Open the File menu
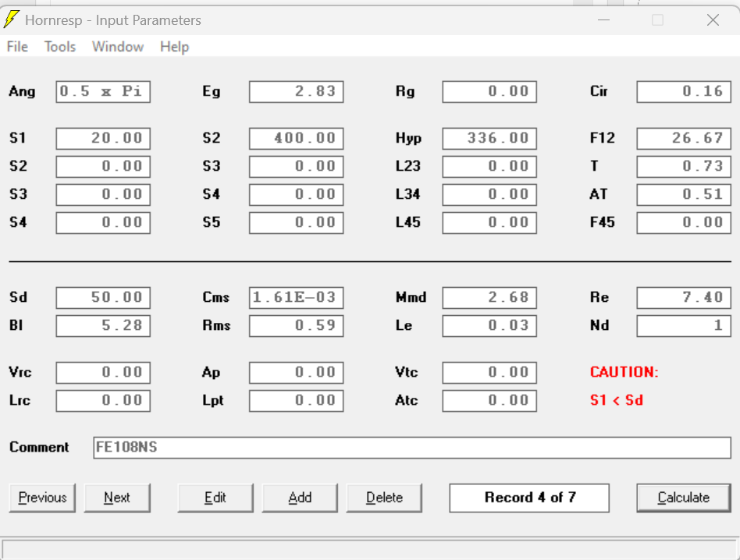740x560 pixels. pos(17,47)
